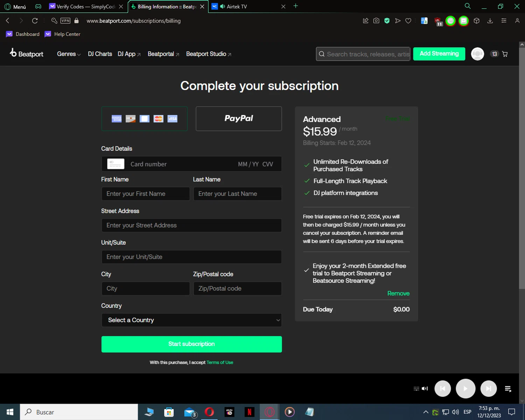Click the cart count badge 13
The width and height of the screenshot is (525, 420).
pos(494,54)
